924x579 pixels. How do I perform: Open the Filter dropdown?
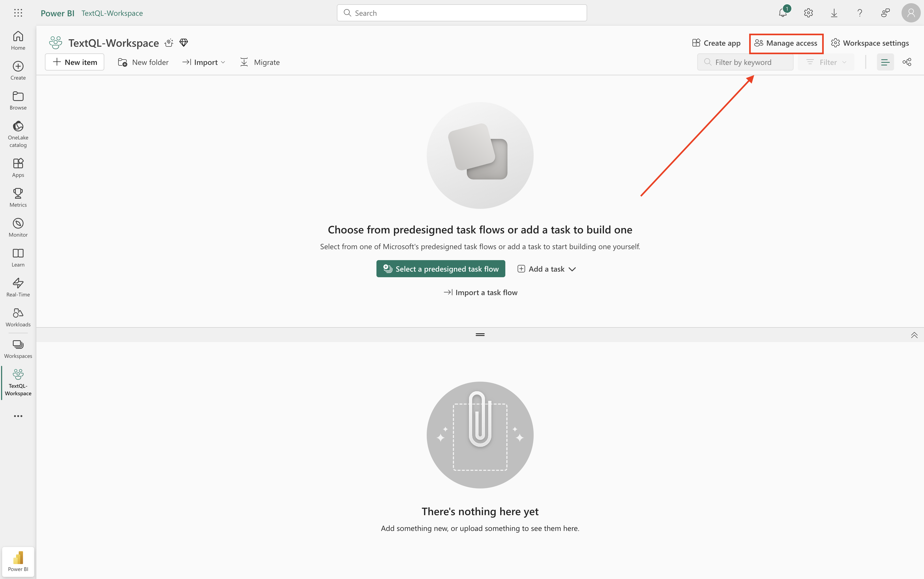coord(826,62)
